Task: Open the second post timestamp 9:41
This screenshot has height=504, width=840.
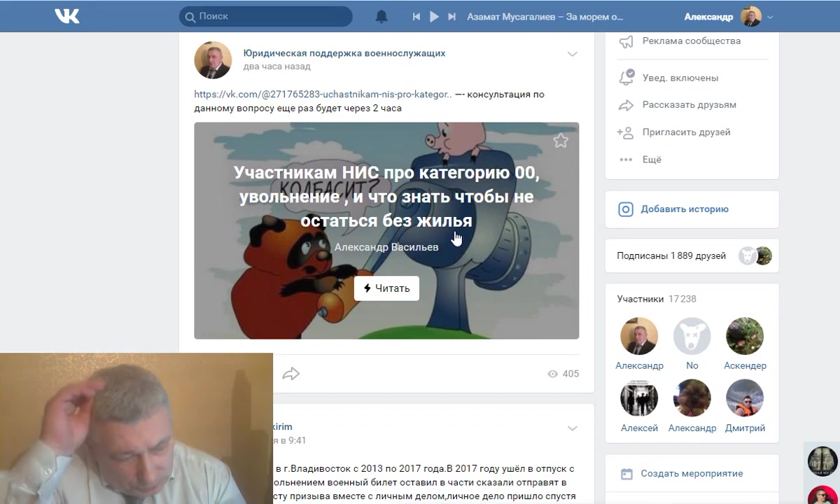Action: (x=290, y=441)
